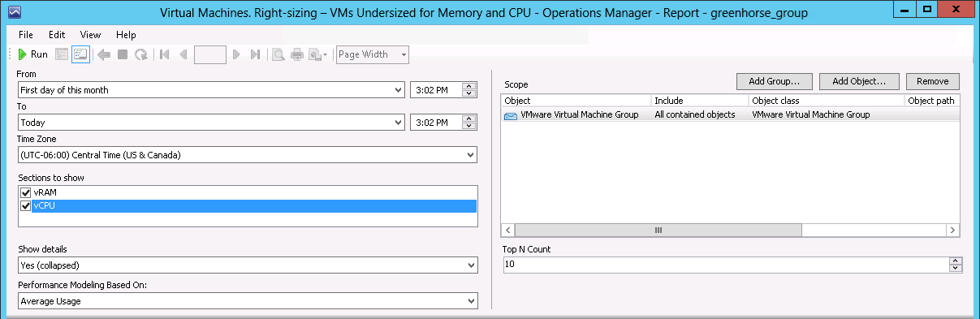Open Performance Modeling Based On dropdown
Image resolution: width=980 pixels, height=319 pixels.
click(472, 301)
